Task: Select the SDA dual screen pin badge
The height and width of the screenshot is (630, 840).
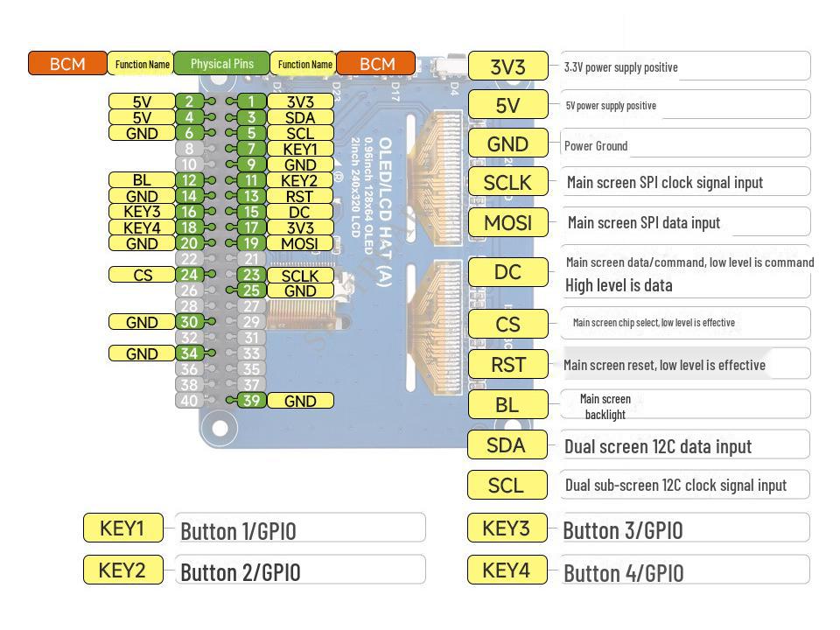Action: pyautogui.click(x=507, y=444)
